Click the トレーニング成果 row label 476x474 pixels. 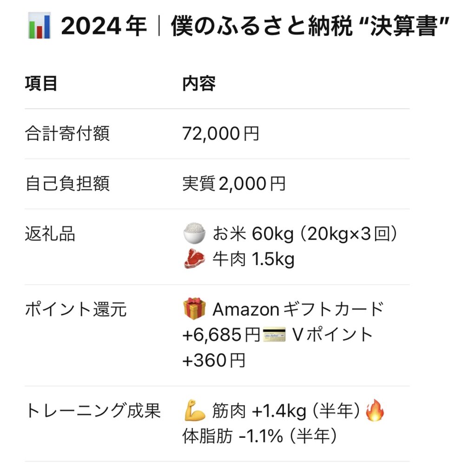(93, 410)
